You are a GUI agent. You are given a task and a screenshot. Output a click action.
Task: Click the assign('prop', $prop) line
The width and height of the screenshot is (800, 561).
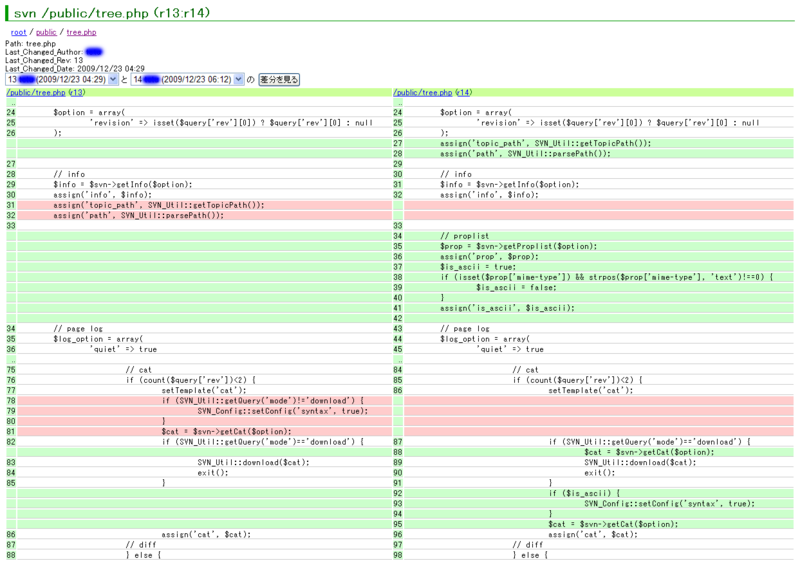[x=489, y=257]
